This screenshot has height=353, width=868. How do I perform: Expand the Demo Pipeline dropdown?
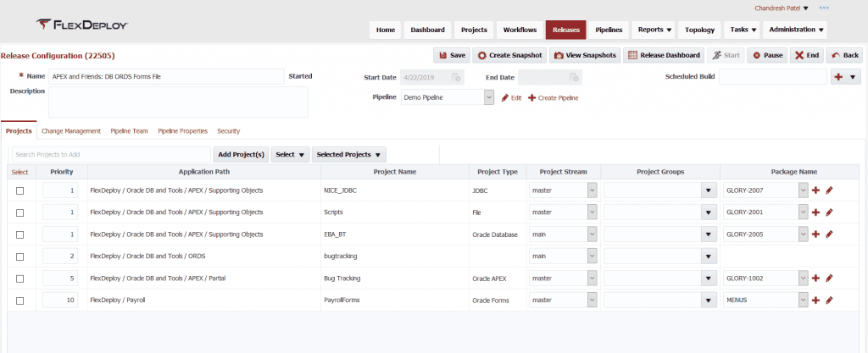coord(489,97)
